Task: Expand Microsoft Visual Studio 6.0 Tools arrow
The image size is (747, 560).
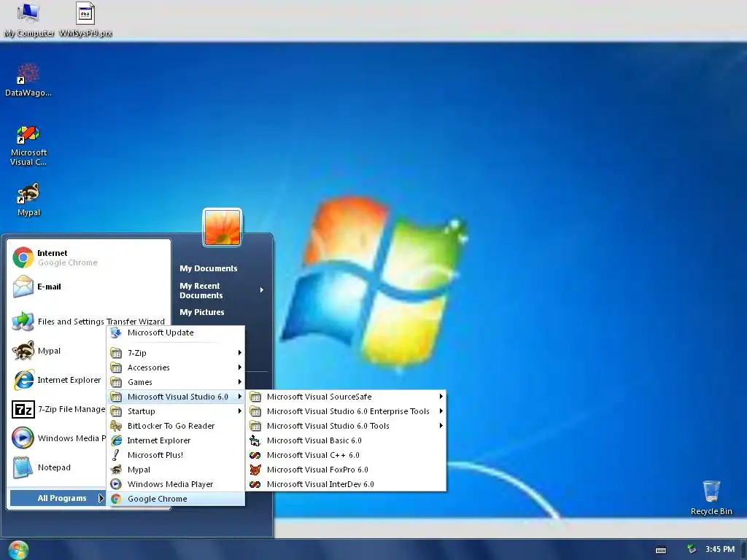Action: pos(441,426)
